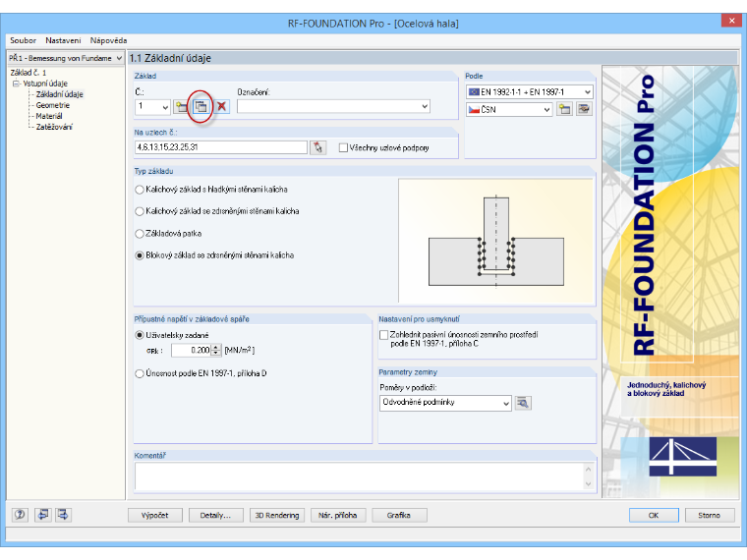Enable Všechny uzlové podpory checkbox

pyautogui.click(x=343, y=148)
